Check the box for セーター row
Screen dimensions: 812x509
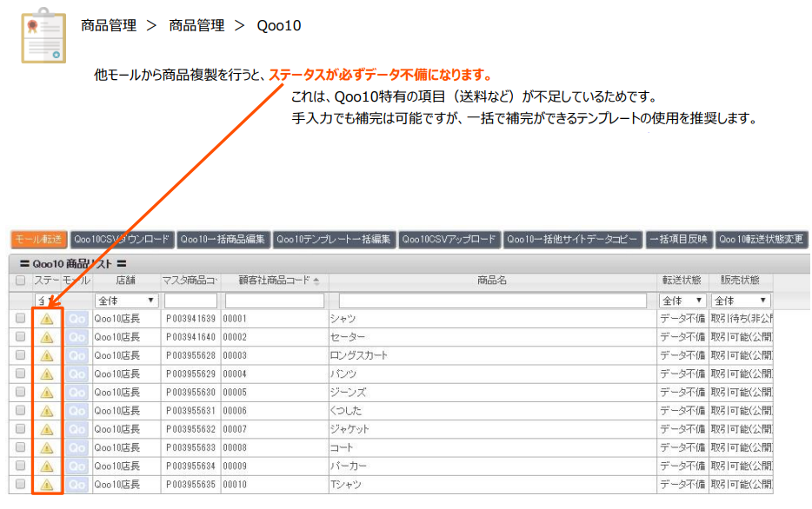tap(20, 337)
